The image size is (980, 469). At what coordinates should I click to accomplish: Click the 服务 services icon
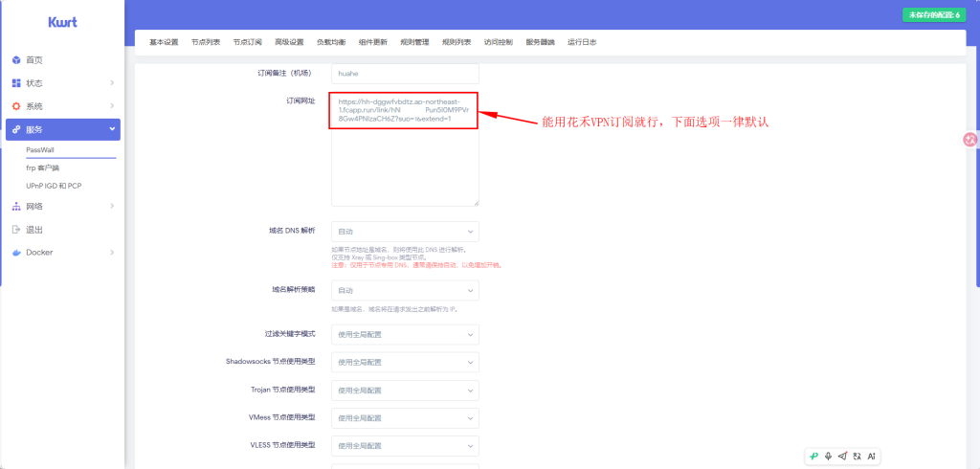point(16,129)
